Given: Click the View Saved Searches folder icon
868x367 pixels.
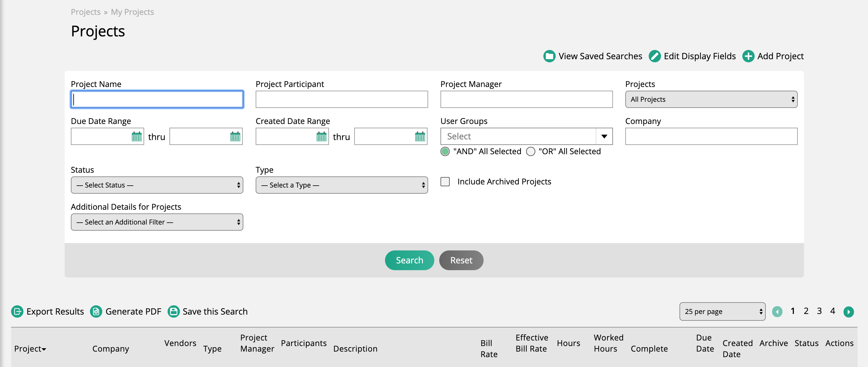Looking at the screenshot, I should [549, 56].
